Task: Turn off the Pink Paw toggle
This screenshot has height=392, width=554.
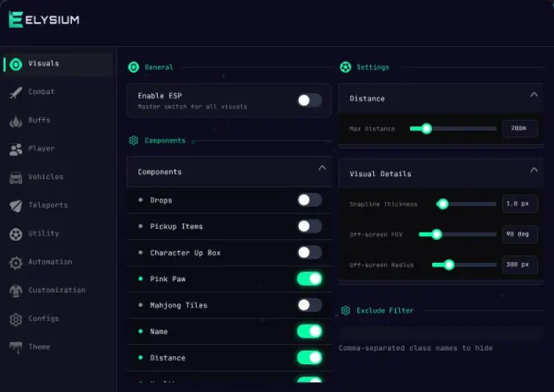Action: [x=309, y=279]
